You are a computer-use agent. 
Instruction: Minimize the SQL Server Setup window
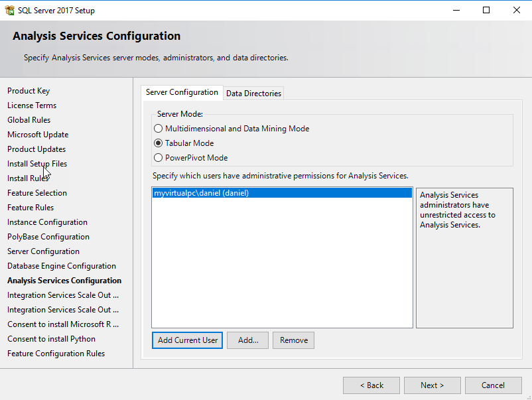tap(456, 10)
